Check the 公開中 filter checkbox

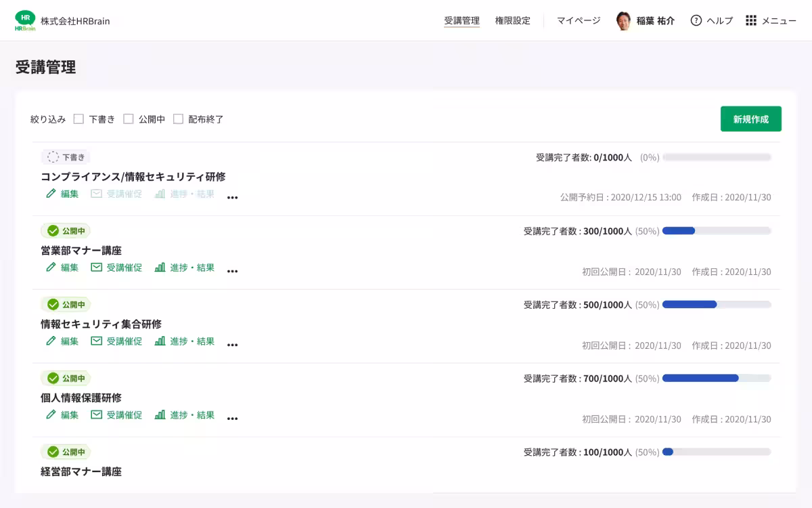[129, 119]
